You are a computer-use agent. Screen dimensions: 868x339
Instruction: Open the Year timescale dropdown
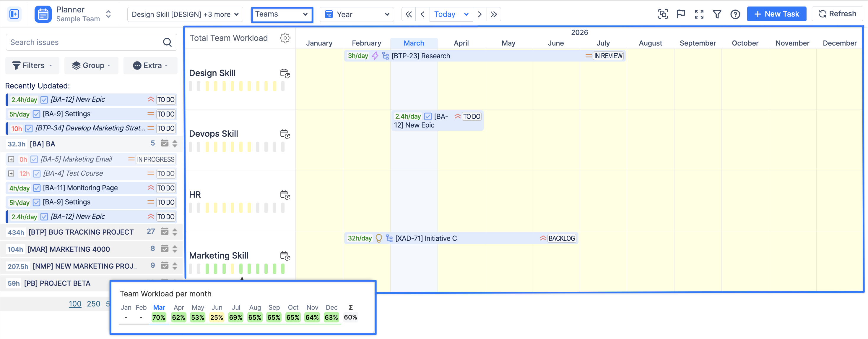[x=357, y=14]
